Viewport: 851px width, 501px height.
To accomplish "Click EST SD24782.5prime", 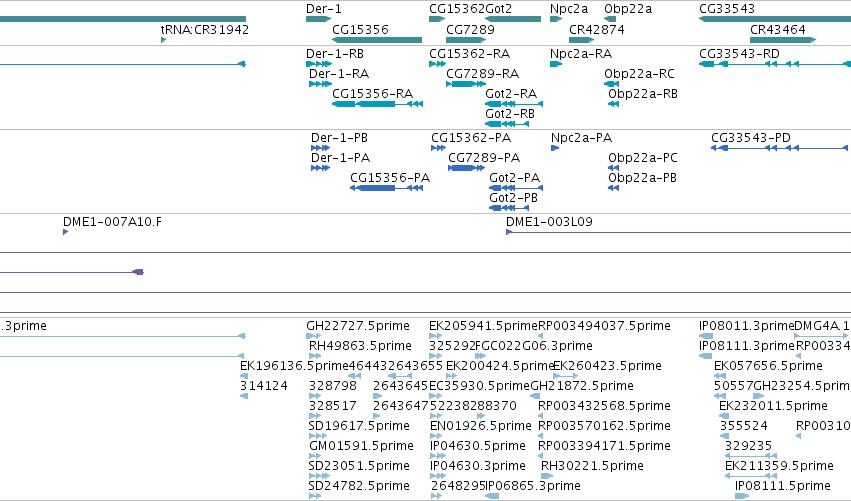I will 359,486.
